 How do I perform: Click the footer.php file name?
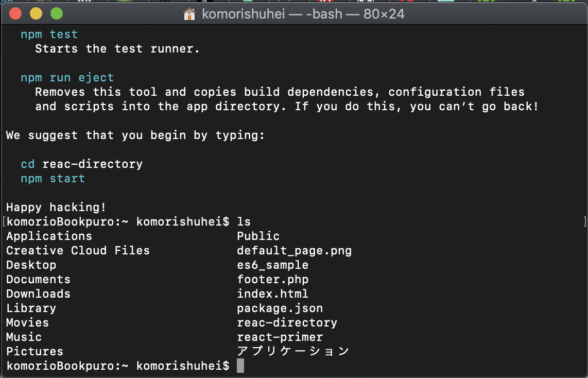(x=272, y=280)
